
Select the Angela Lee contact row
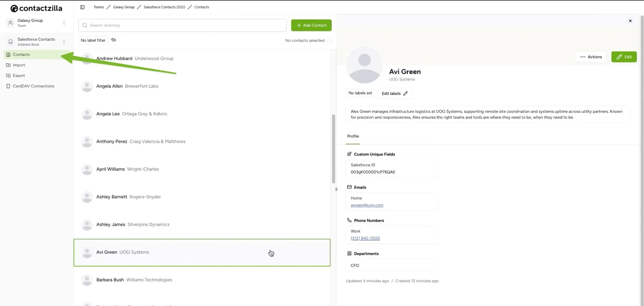click(x=202, y=114)
